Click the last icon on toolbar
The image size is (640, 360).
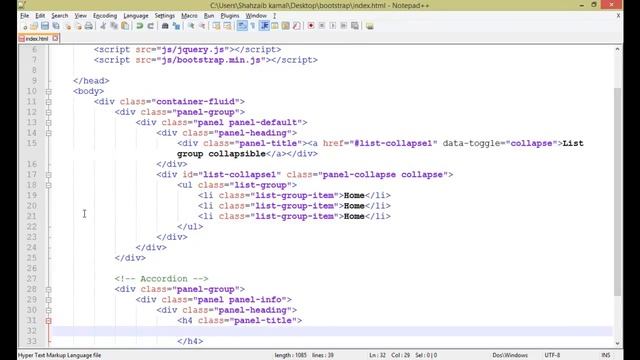369,26
